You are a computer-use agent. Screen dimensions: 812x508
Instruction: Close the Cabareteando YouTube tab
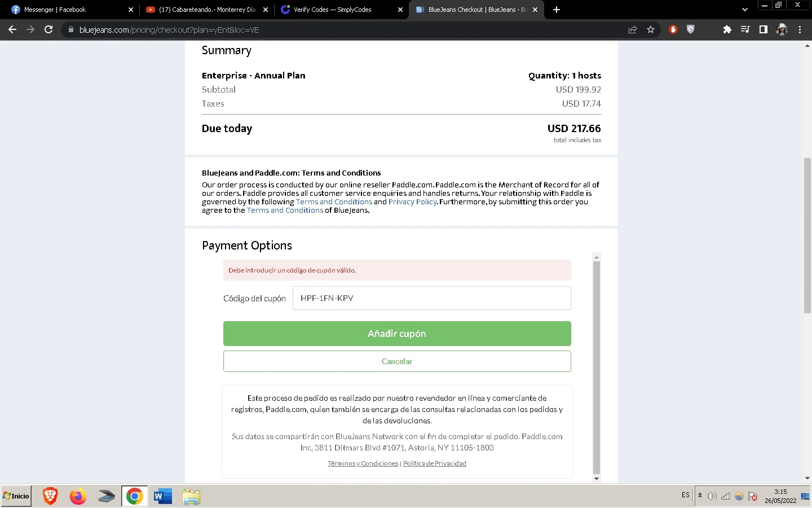tap(265, 10)
